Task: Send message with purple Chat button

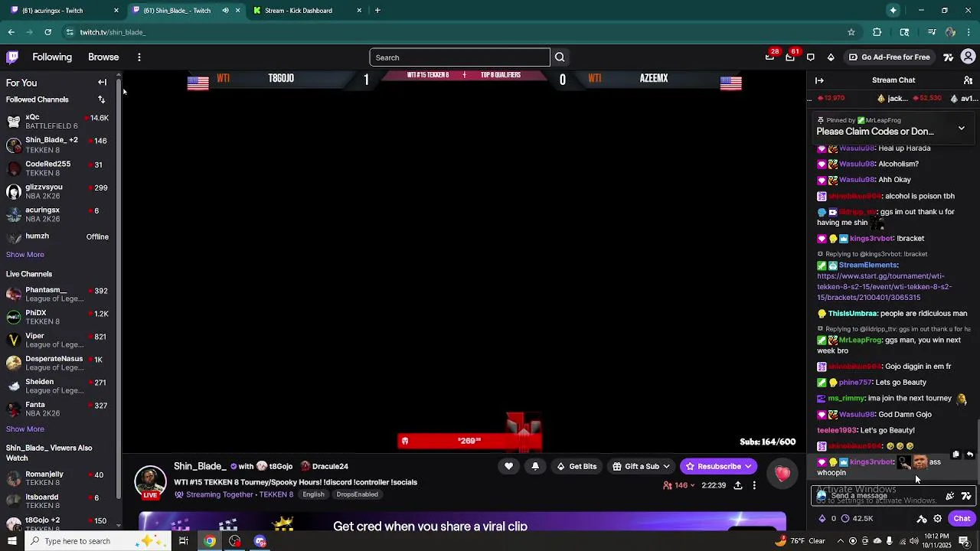Action: (x=962, y=519)
